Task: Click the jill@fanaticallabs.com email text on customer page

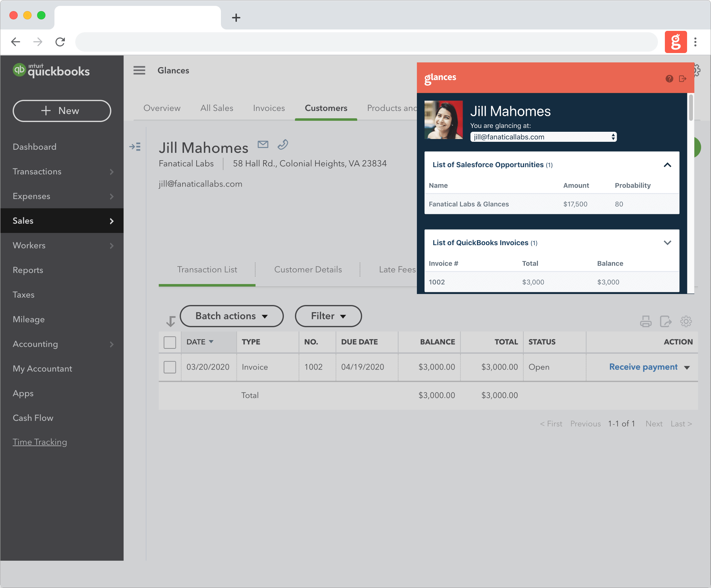Action: tap(200, 184)
